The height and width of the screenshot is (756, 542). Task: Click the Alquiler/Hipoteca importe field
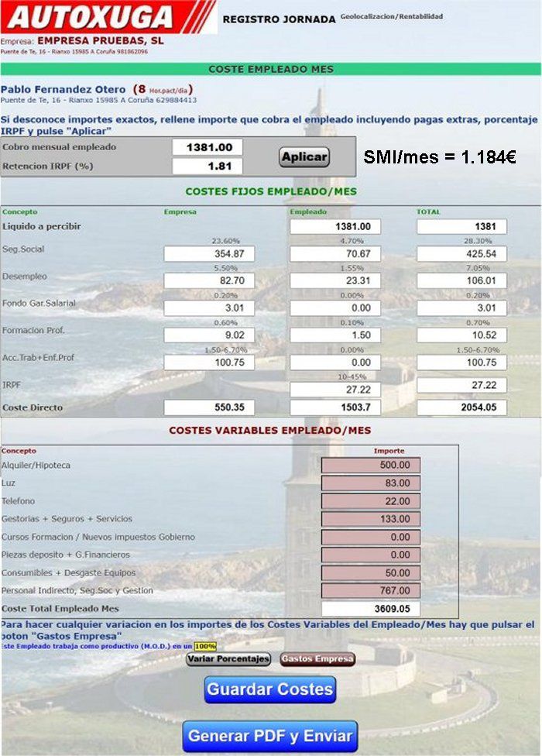tap(371, 466)
